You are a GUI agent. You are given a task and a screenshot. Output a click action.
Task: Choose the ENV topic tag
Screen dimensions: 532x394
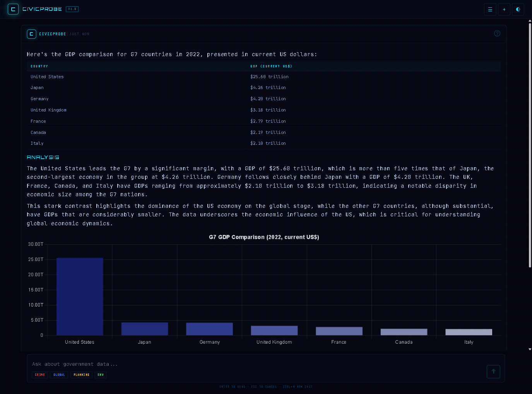(x=101, y=375)
